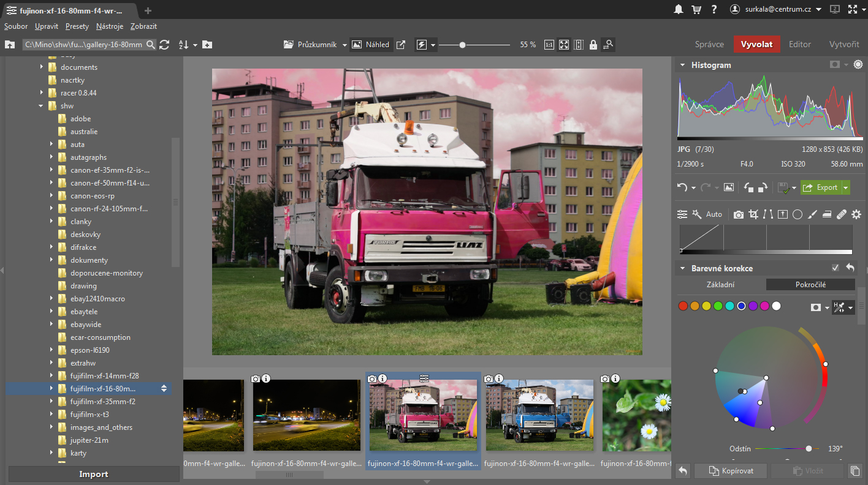Viewport: 868px width, 485px height.
Task: Select the Crop tool
Action: [753, 214]
